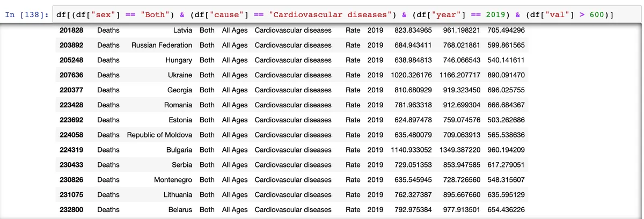The height and width of the screenshot is (219, 644).
Task: Click the Georgia location cell
Action: (x=179, y=90)
